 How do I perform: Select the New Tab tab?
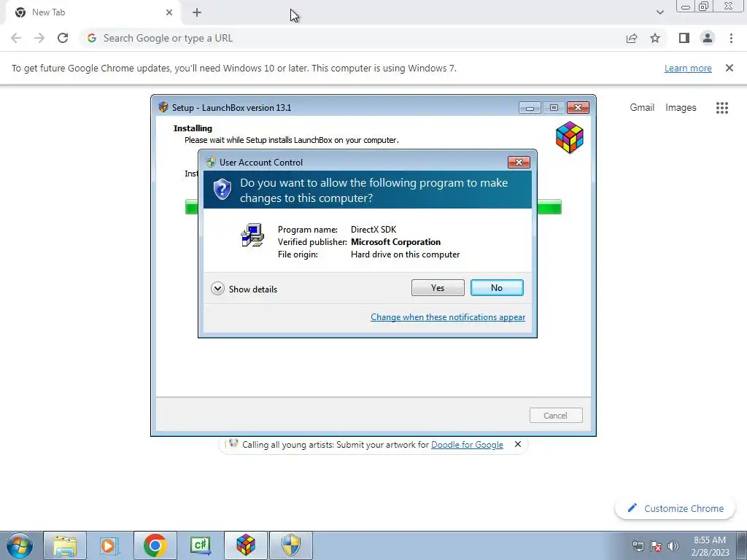coord(93,12)
